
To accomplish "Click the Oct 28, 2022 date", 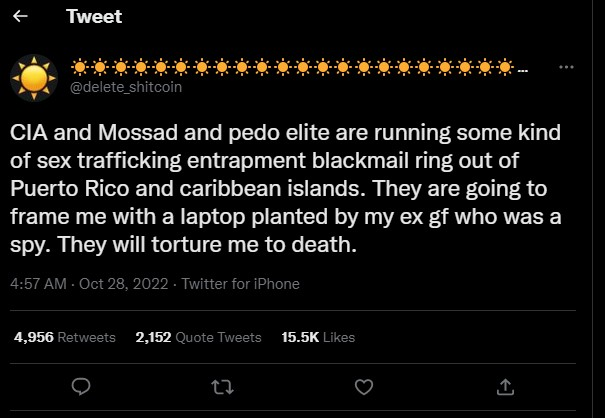I will [x=120, y=283].
